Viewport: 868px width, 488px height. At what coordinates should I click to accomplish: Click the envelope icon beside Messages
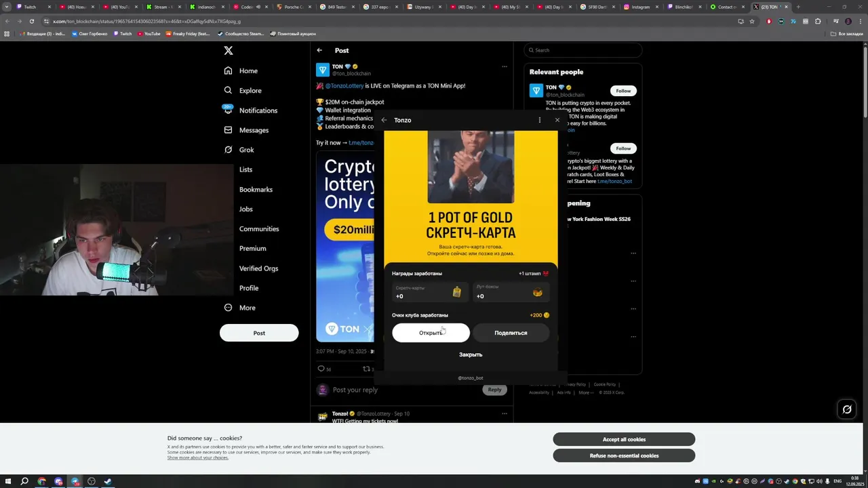coord(228,130)
